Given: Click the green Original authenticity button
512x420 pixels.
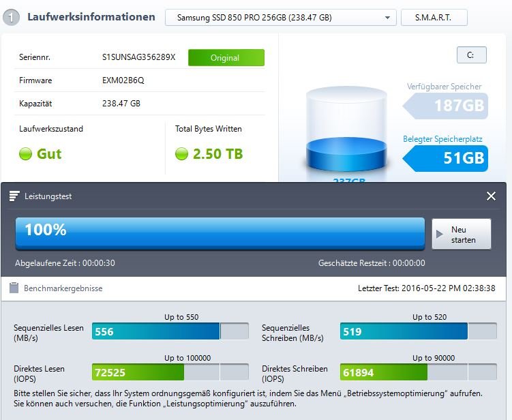Looking at the screenshot, I should [226, 57].
